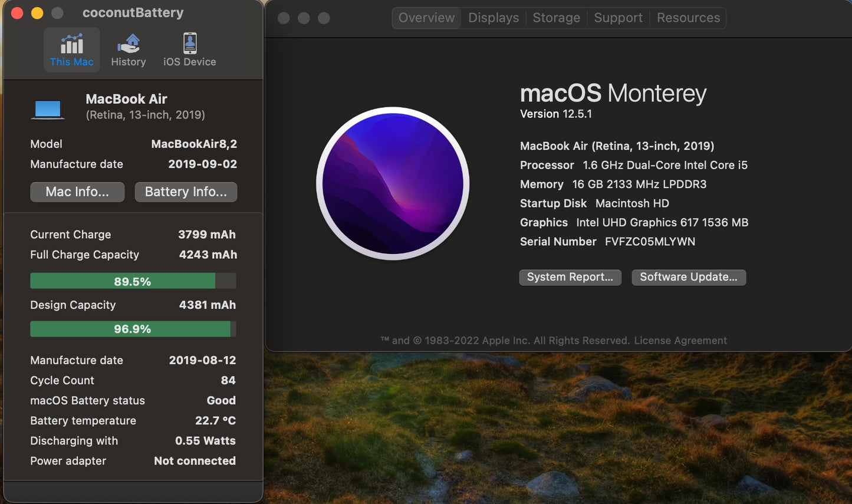Open the License Agreement link

[x=680, y=340]
